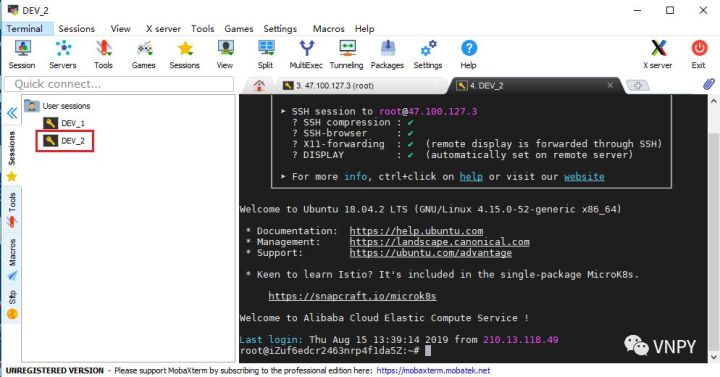Go to the home tab icon
The width and height of the screenshot is (720, 377).
[x=259, y=85]
